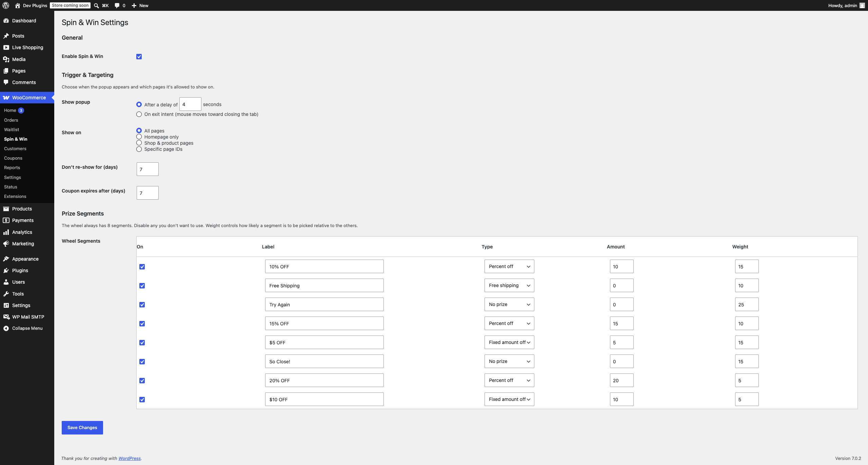Viewport: 868px width, 465px height.
Task: Click the plus New icon in admin bar
Action: (x=134, y=5)
